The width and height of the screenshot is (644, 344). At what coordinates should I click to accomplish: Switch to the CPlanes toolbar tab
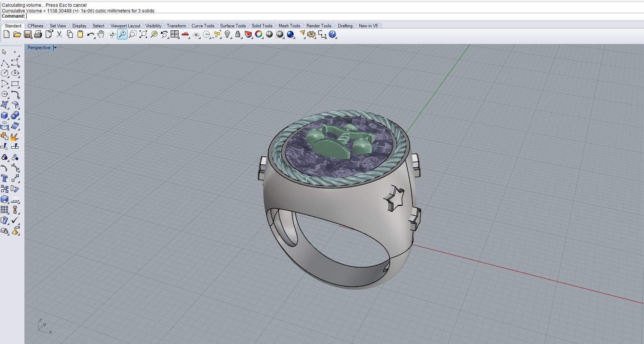coord(35,26)
